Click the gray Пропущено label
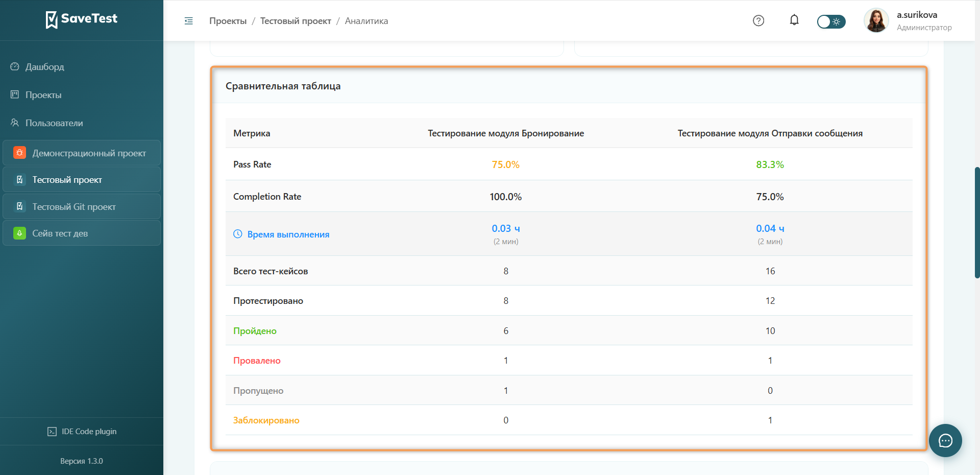Image resolution: width=980 pixels, height=475 pixels. tap(258, 391)
